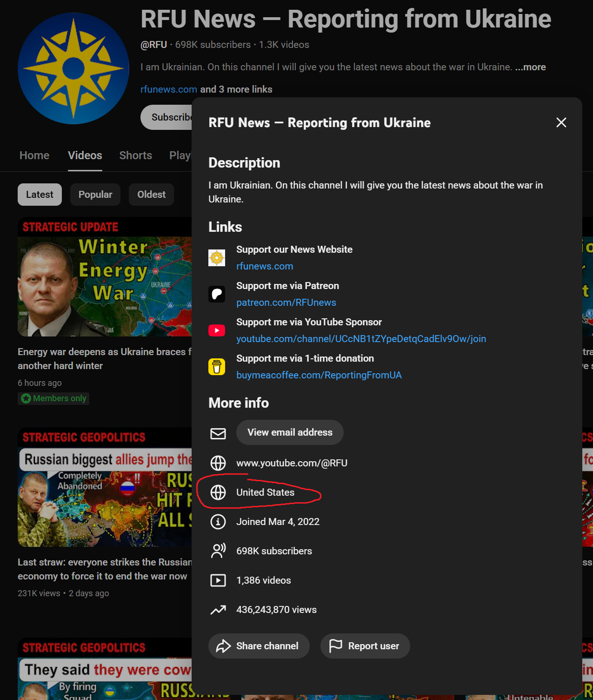This screenshot has height=700, width=593.
Task: Click the channel title heading at top
Action: click(x=346, y=19)
